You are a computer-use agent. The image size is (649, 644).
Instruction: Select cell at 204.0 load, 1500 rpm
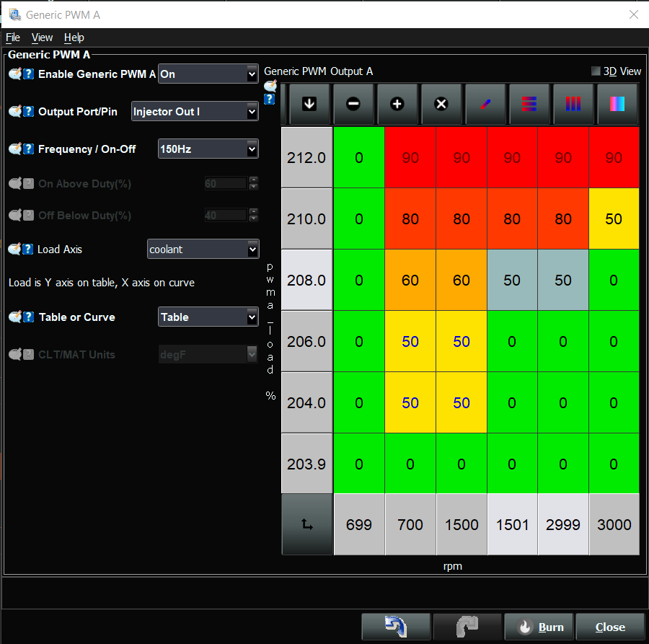(x=462, y=402)
